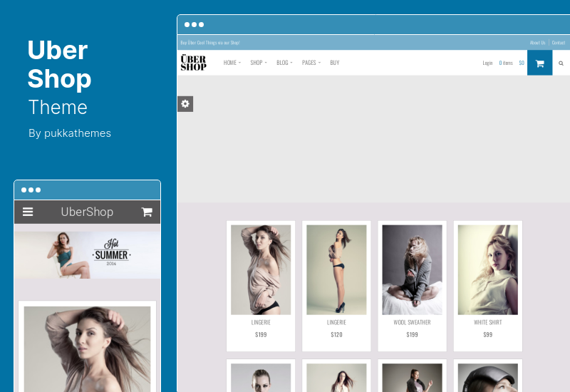Click the WOOL SWEATER product title
Viewport: 570px width, 392px height.
click(412, 323)
